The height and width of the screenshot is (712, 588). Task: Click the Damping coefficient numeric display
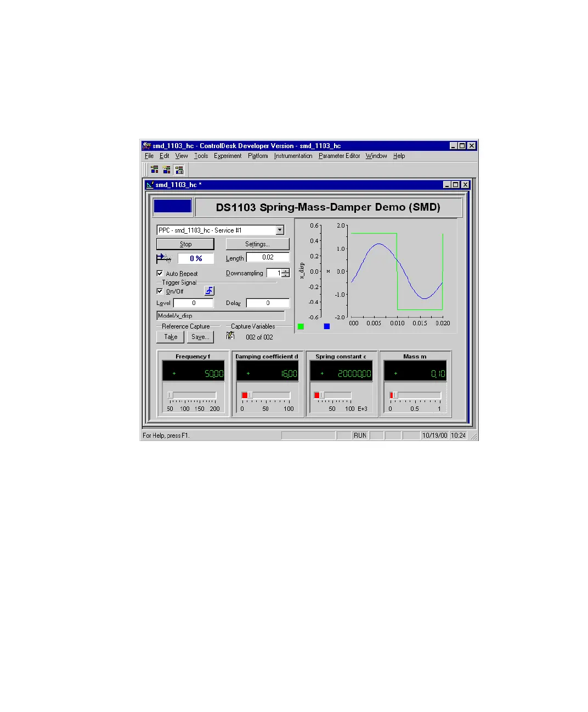(x=267, y=371)
